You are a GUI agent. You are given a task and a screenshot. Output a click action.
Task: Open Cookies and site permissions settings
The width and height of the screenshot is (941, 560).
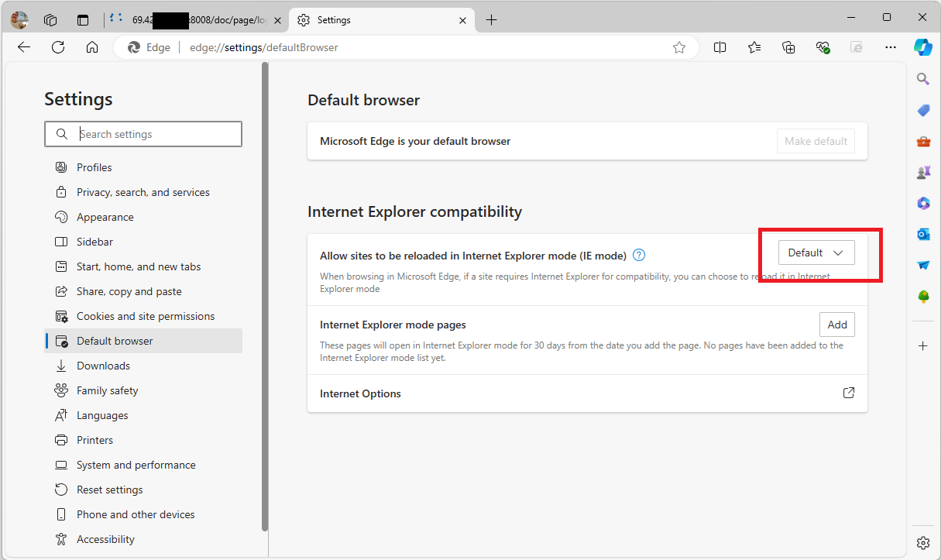coord(144,316)
